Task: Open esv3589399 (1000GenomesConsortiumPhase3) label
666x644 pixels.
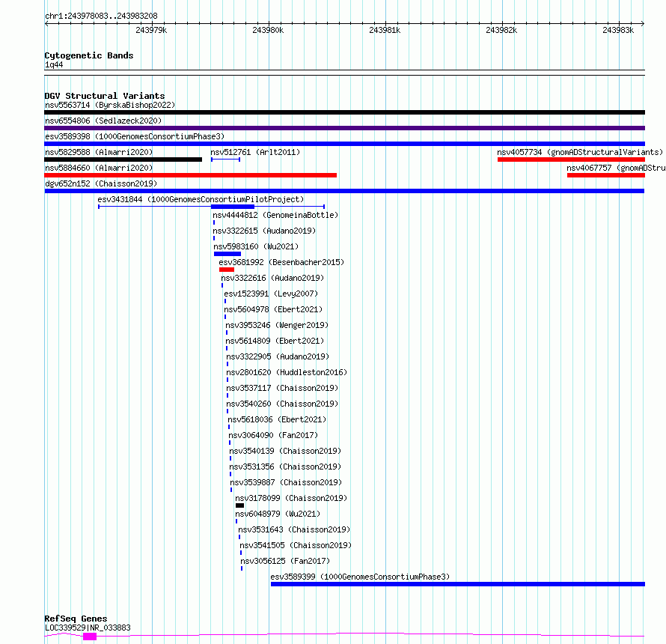Action: pos(360,577)
